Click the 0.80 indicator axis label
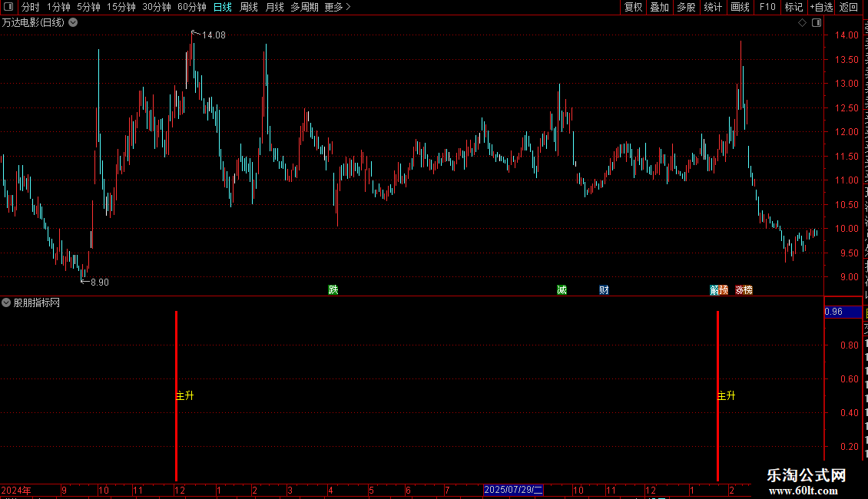The image size is (868, 499). coord(850,345)
